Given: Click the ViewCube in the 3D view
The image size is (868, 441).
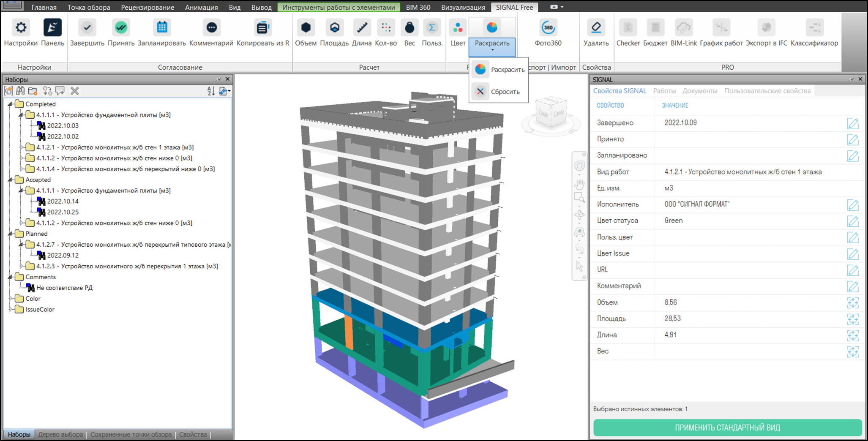Looking at the screenshot, I should click(551, 113).
